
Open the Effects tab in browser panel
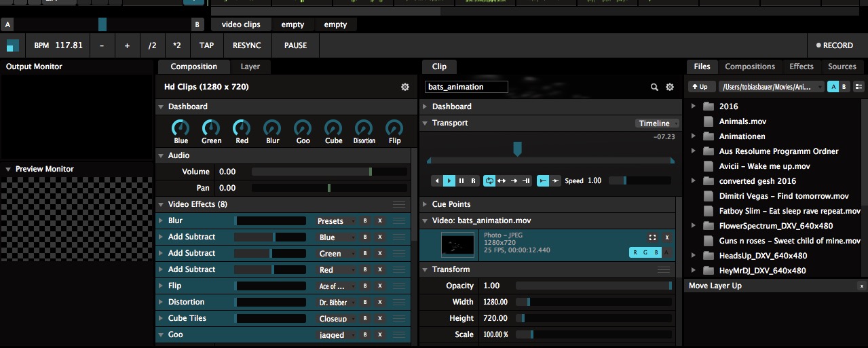(x=801, y=66)
